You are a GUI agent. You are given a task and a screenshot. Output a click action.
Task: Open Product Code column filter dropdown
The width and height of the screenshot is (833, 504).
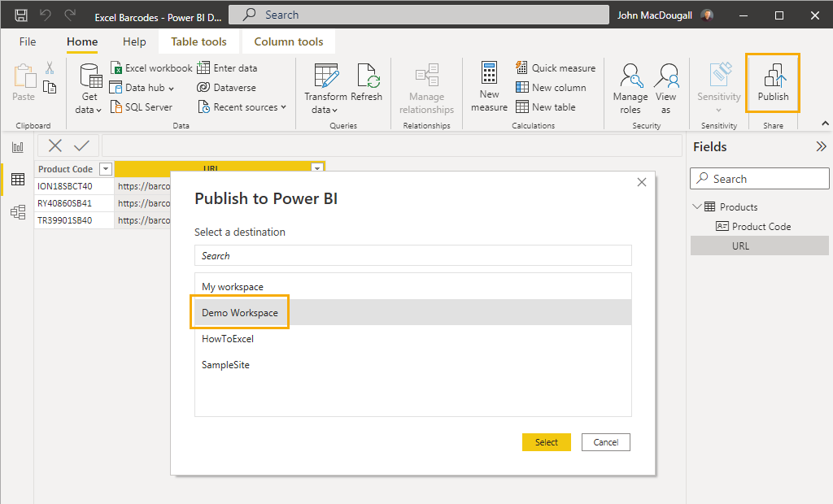106,169
